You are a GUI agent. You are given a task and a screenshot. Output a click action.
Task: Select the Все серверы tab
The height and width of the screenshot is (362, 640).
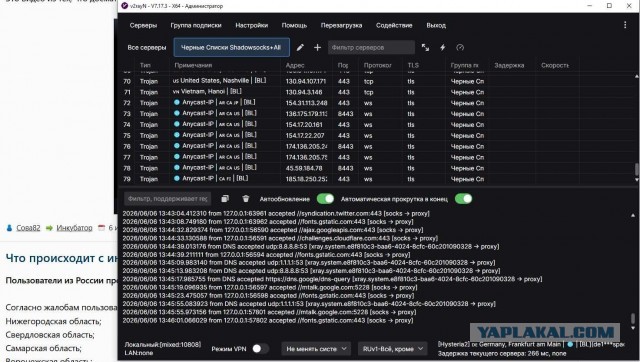pos(147,47)
